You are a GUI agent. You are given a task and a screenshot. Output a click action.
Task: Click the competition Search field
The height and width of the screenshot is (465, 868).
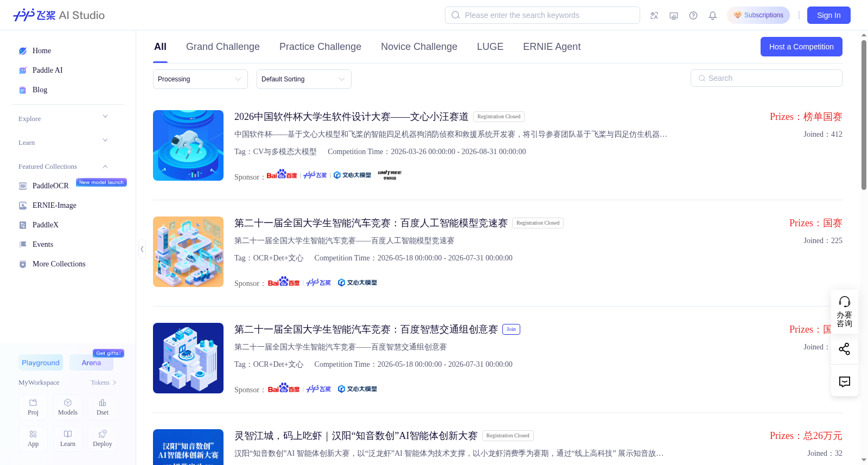coord(767,78)
